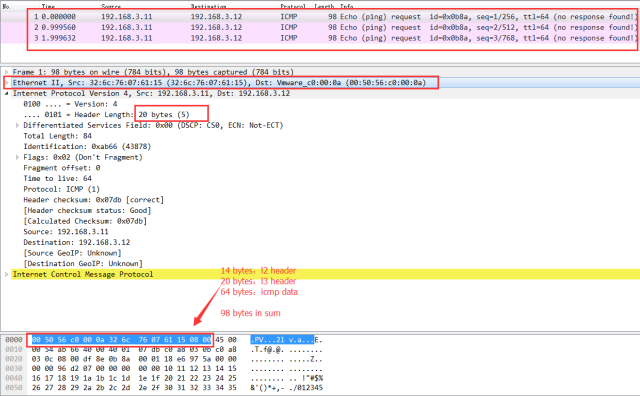The width and height of the screenshot is (640, 396).
Task: Click the seq=1/256 info text of packet 1
Action: [x=496, y=17]
